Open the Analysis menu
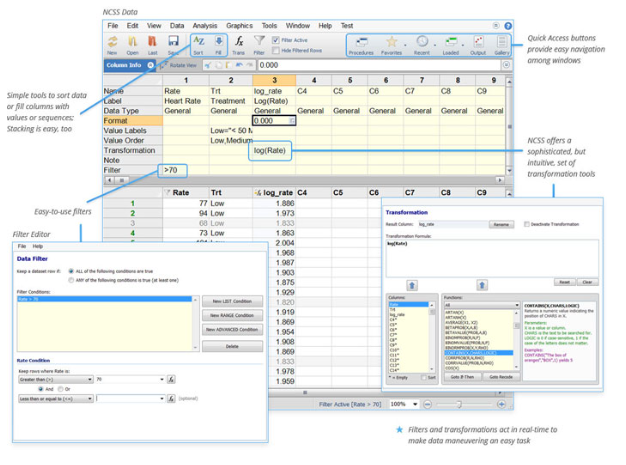Viewport: 626px width, 465px height. [x=204, y=24]
